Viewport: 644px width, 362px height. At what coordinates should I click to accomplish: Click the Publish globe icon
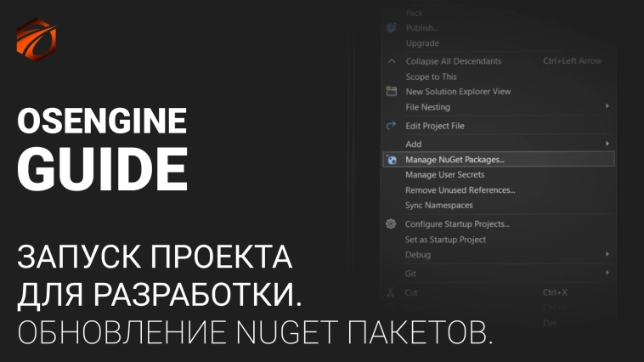tap(391, 27)
